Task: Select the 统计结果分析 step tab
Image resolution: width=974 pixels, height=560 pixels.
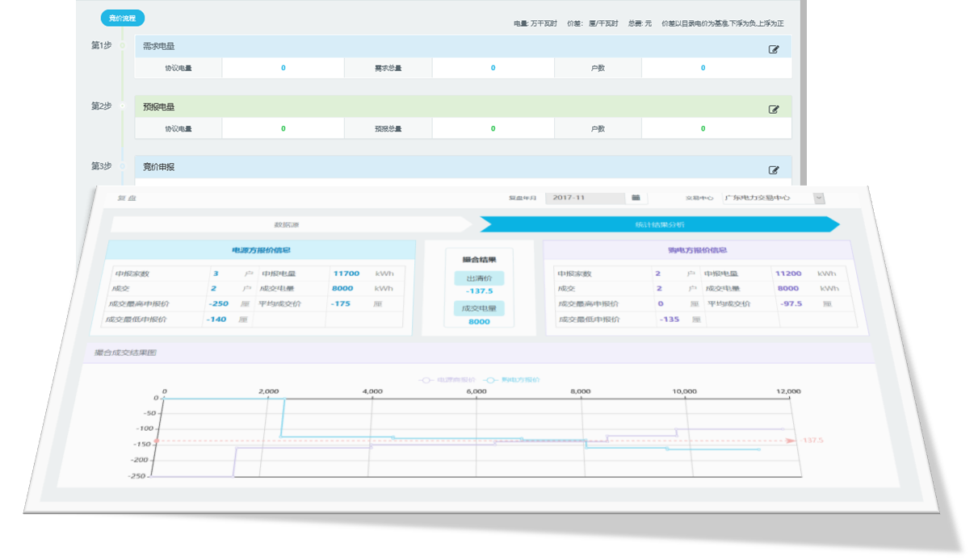Action: [658, 224]
